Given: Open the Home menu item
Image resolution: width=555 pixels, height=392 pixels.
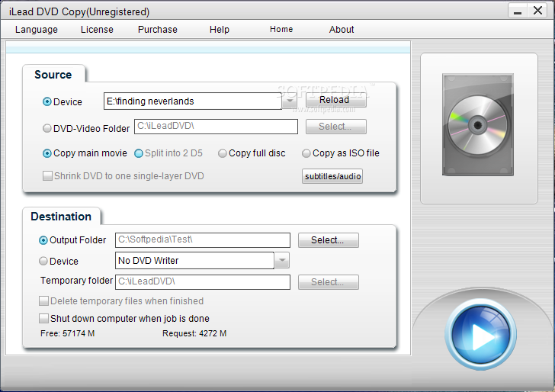Looking at the screenshot, I should point(281,29).
